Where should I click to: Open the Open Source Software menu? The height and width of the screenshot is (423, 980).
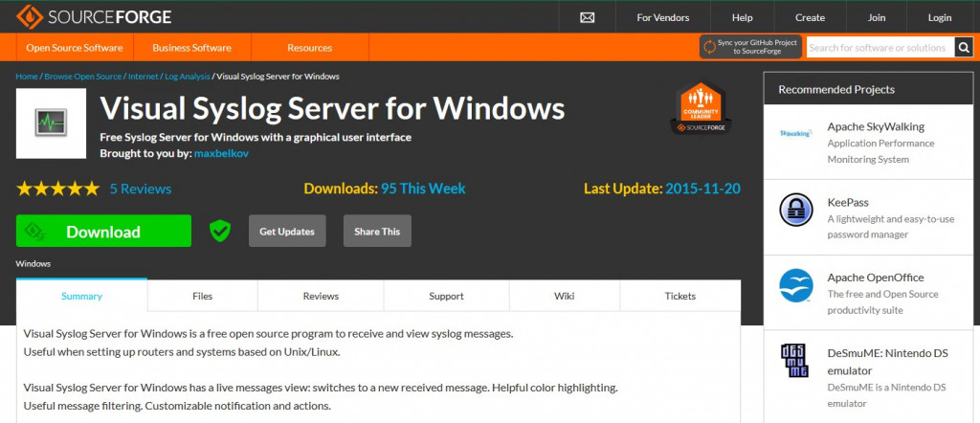(x=75, y=48)
